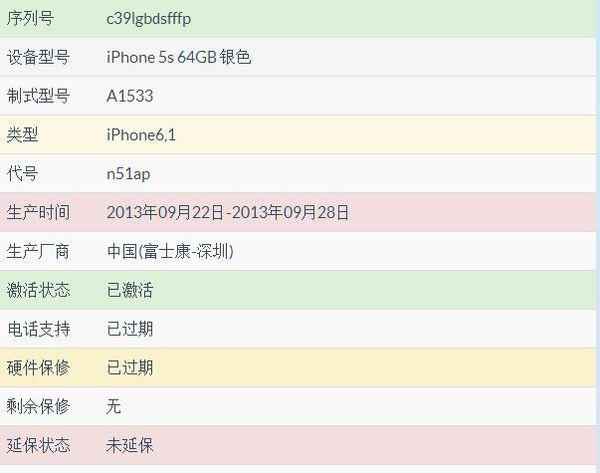Click the codename n51ap
Viewport: 600px width, 473px height.
tap(128, 174)
